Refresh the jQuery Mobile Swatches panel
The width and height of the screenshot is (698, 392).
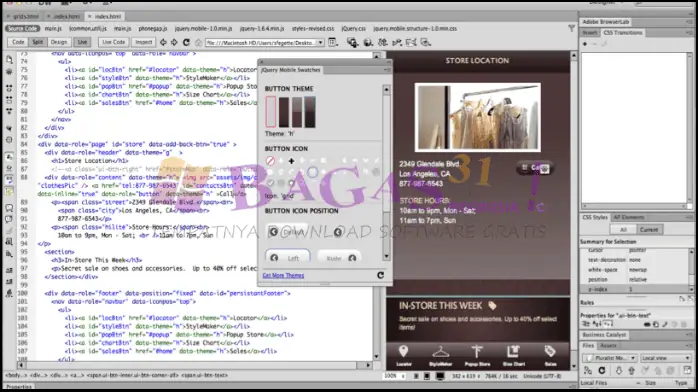click(x=380, y=275)
